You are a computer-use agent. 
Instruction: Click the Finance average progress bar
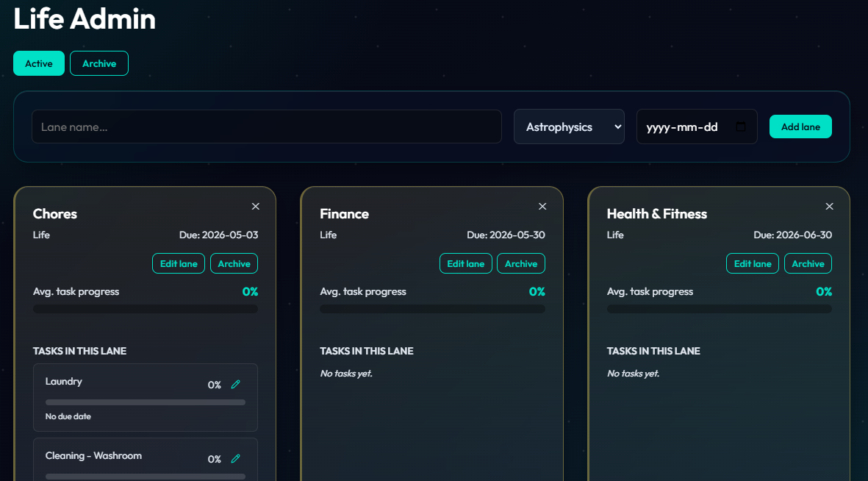click(432, 309)
